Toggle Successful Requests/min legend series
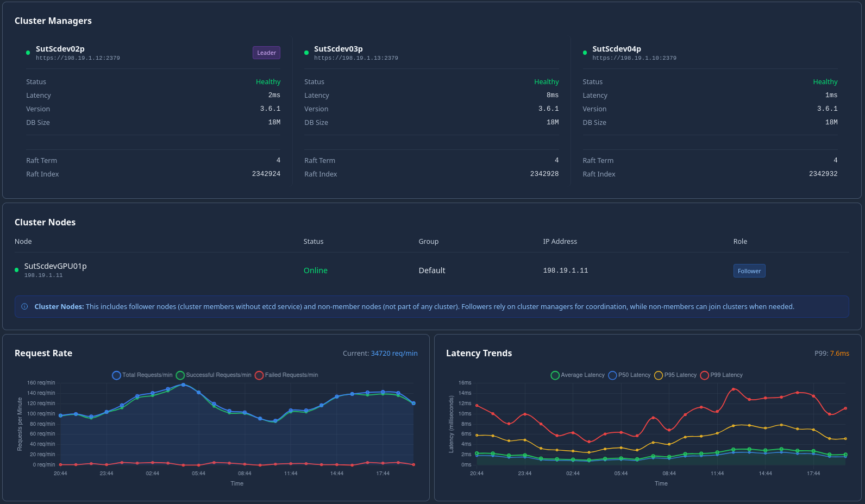 [214, 375]
